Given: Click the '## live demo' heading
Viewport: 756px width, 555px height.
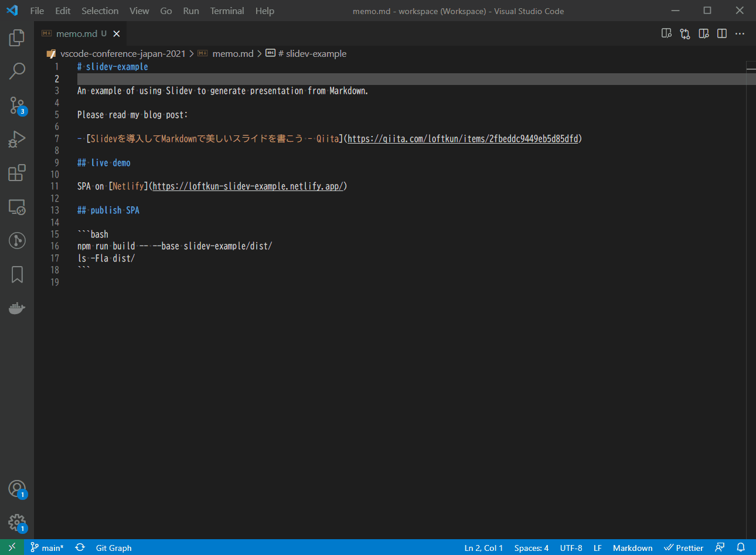Looking at the screenshot, I should point(104,162).
